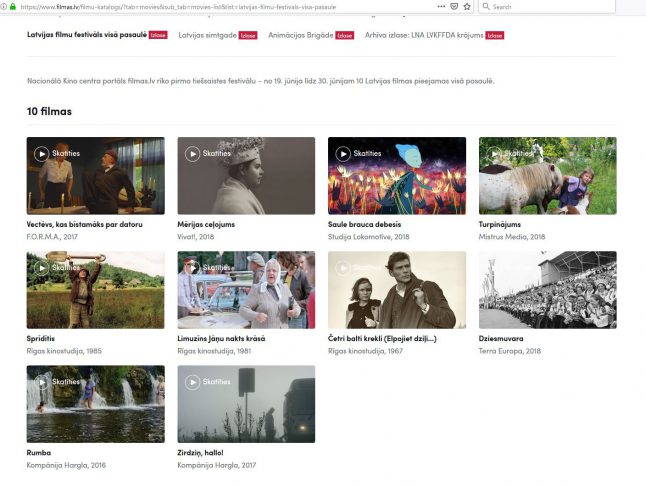Open the Pocket save icon in address bar
Viewport: 646px width, 486px height.
pos(454,6)
